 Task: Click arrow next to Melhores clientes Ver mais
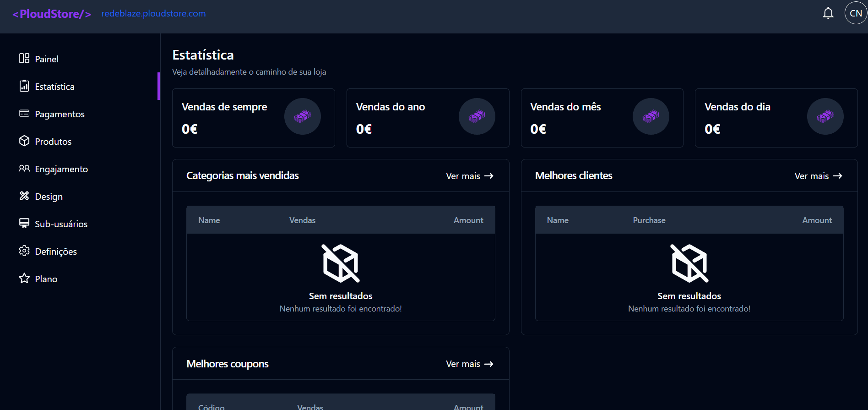(838, 176)
